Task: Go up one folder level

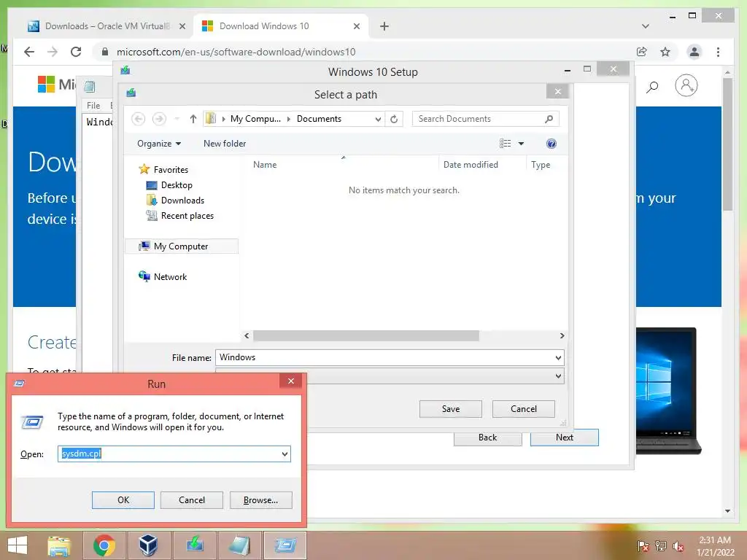Action: pyautogui.click(x=193, y=119)
